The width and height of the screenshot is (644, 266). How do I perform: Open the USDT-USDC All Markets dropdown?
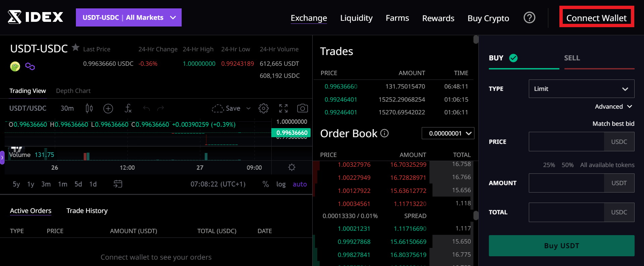[129, 17]
